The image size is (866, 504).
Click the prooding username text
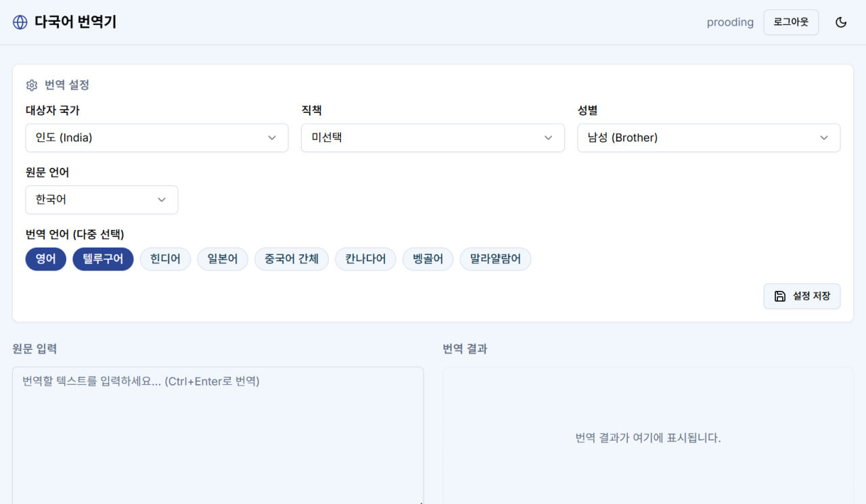coord(730,22)
